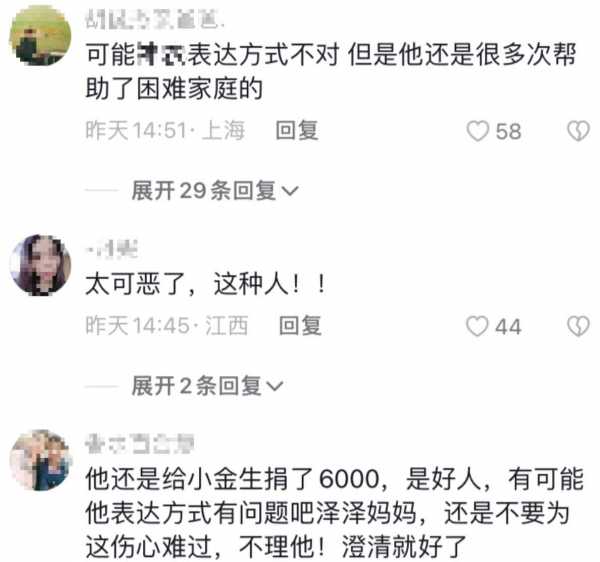Open the second commenter's female avatar
The image size is (600, 562).
(x=40, y=265)
